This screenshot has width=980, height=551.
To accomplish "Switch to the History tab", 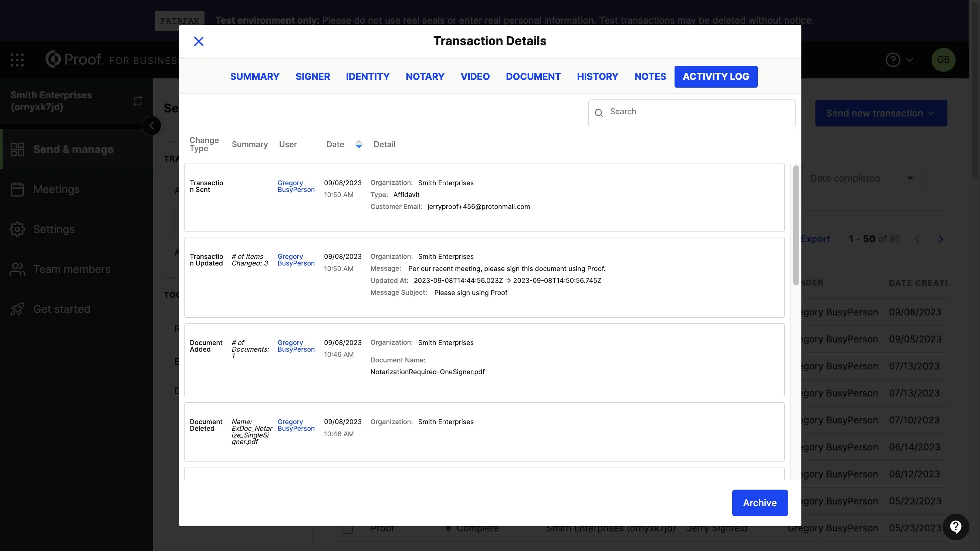I will pos(597,77).
